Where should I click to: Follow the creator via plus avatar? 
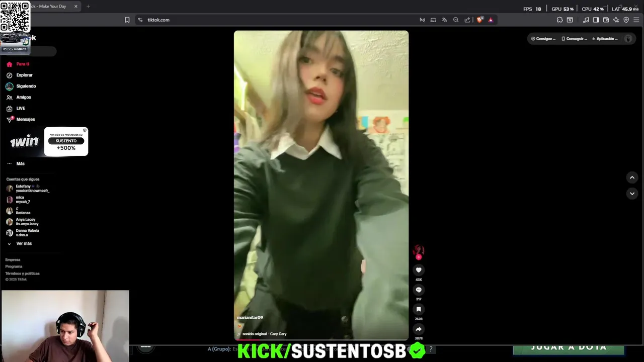click(419, 257)
